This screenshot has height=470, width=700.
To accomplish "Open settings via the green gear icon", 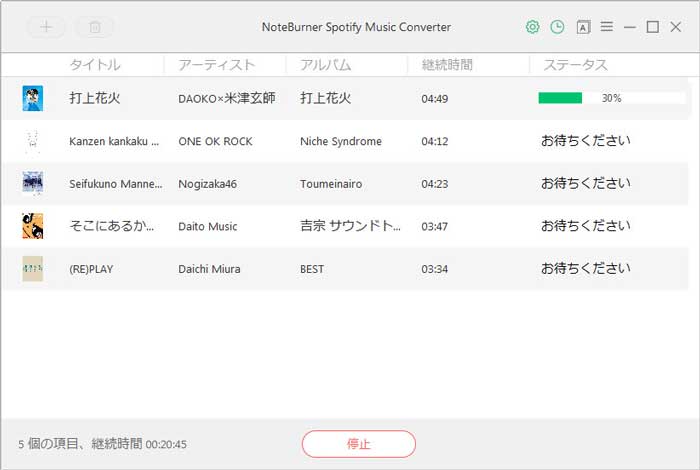I will click(x=532, y=27).
